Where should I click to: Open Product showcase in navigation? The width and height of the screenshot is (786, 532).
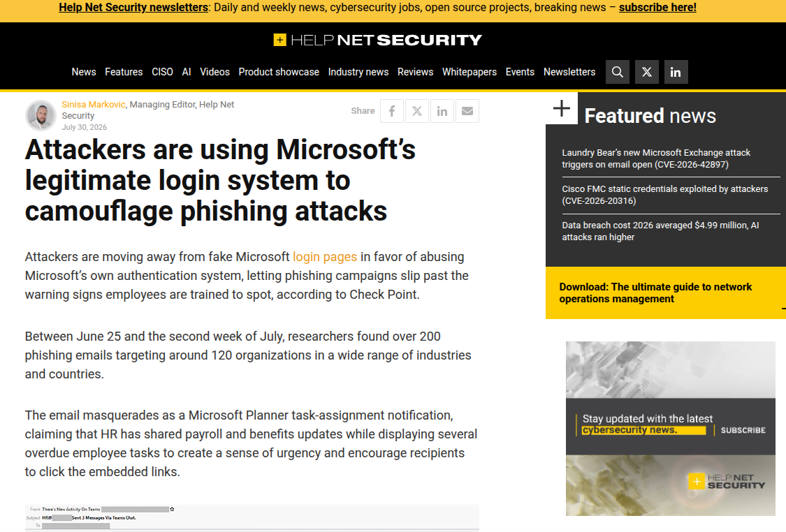tap(279, 72)
